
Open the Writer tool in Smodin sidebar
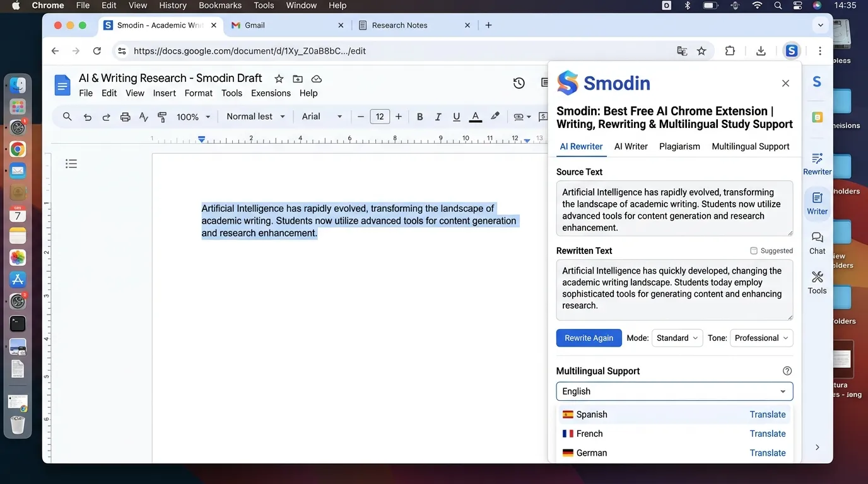click(x=818, y=204)
